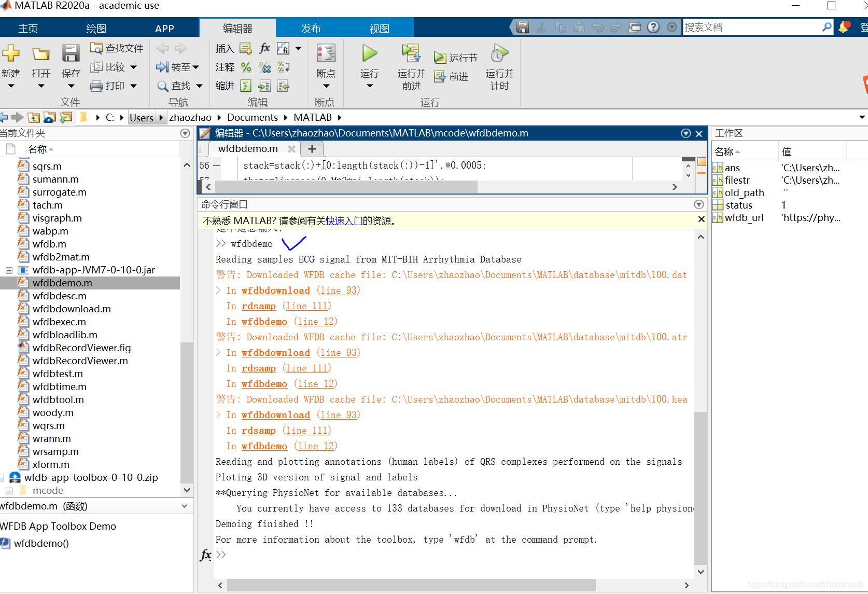
Task: Click the 断点 (Breakpoints) icon
Action: 326,53
